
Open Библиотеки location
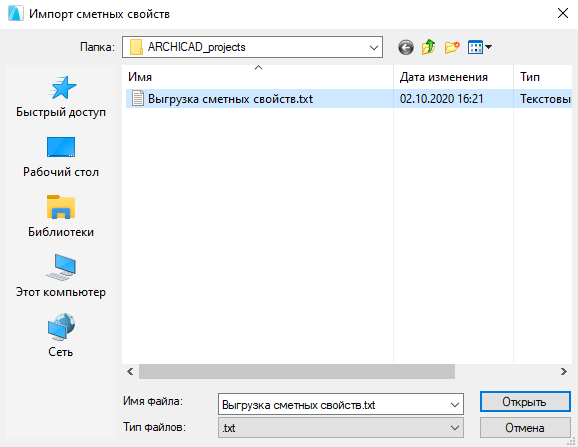click(x=61, y=217)
